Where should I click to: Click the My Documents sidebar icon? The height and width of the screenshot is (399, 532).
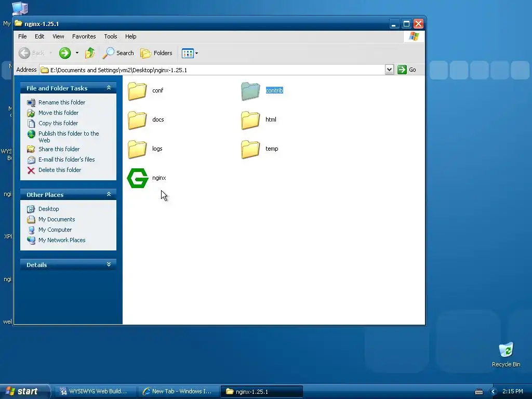tap(31, 220)
